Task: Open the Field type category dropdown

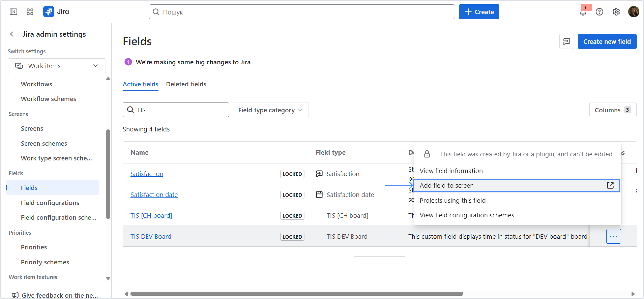Action: tap(271, 110)
